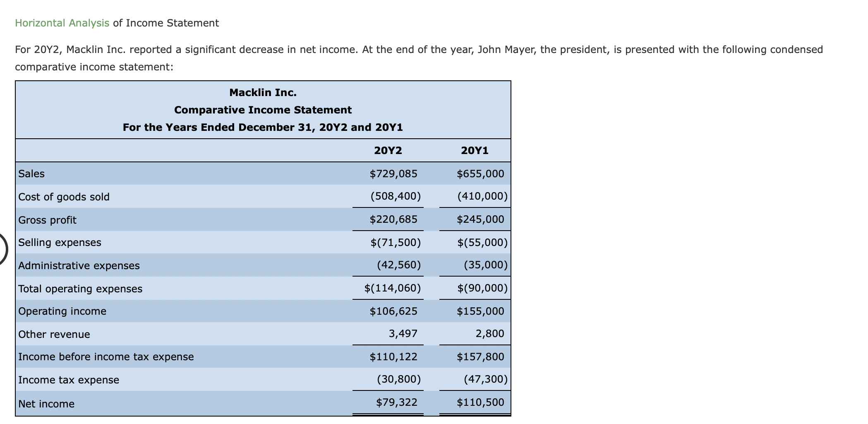The image size is (868, 424).
Task: Click the Gross profit row label
Action: [47, 220]
